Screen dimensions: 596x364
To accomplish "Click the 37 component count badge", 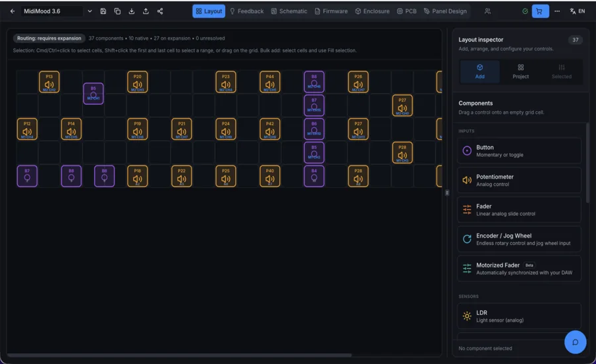I will tap(575, 40).
